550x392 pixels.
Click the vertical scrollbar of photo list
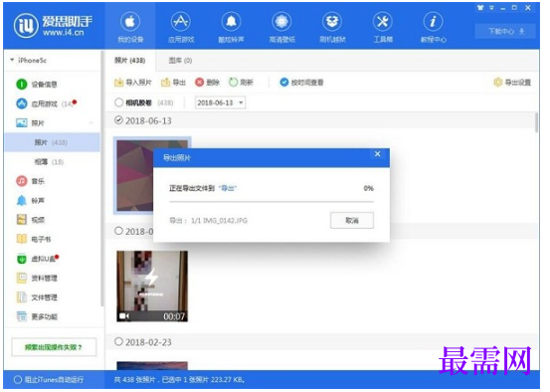pyautogui.click(x=537, y=122)
